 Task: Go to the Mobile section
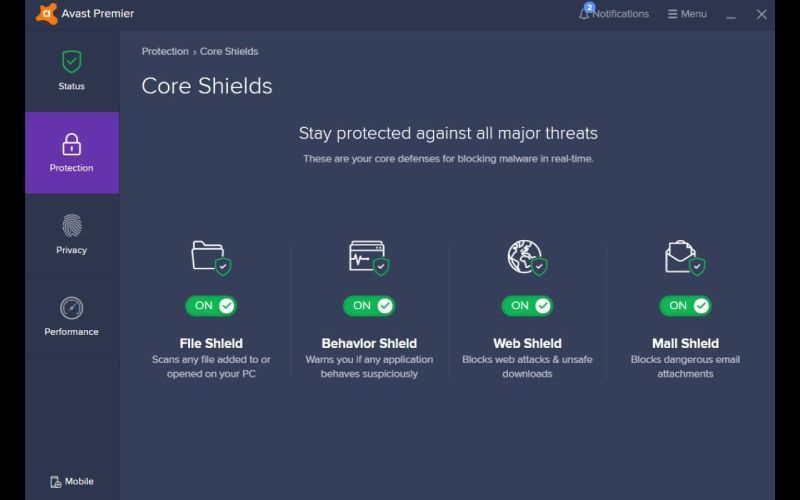pos(71,481)
